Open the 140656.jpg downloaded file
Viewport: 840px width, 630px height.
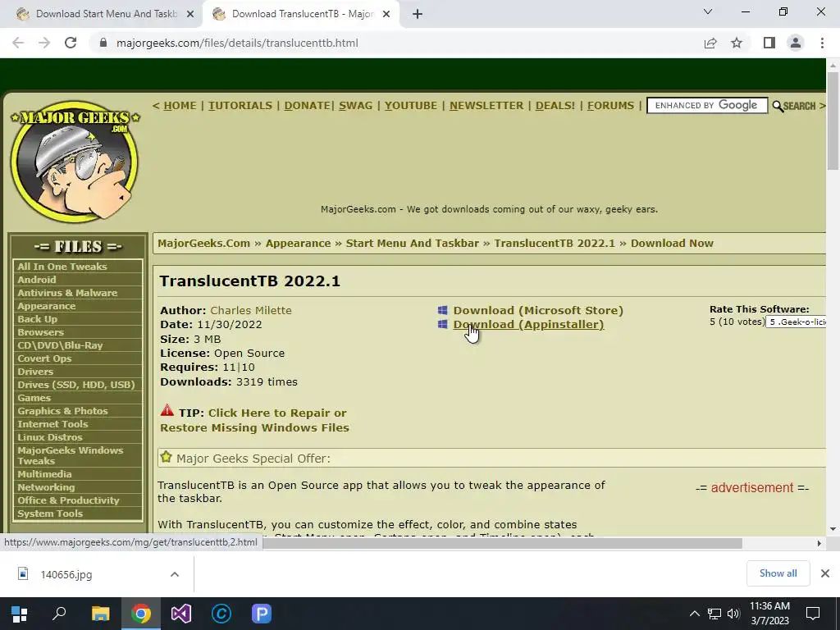coord(66,574)
